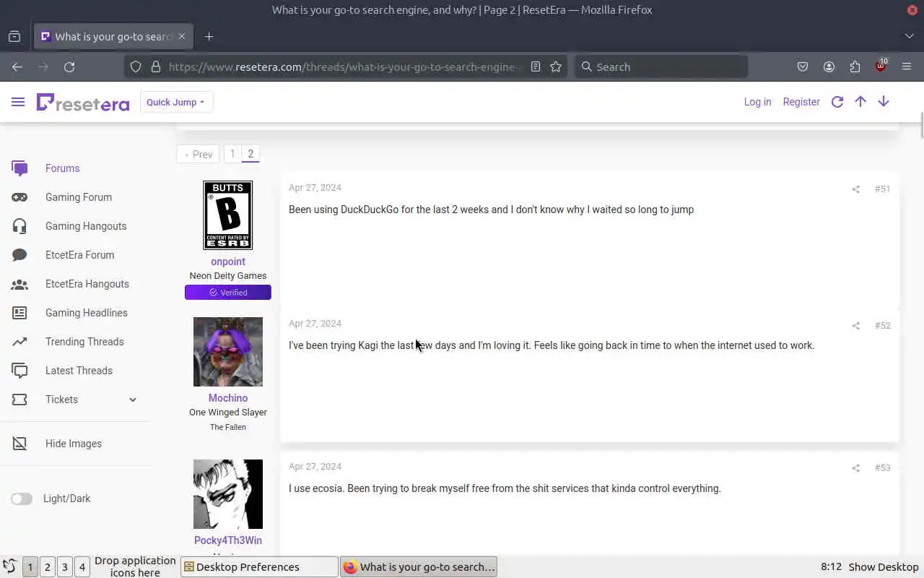This screenshot has width=924, height=578.
Task: Switch to workspace 4 in the taskbar
Action: [82, 567]
